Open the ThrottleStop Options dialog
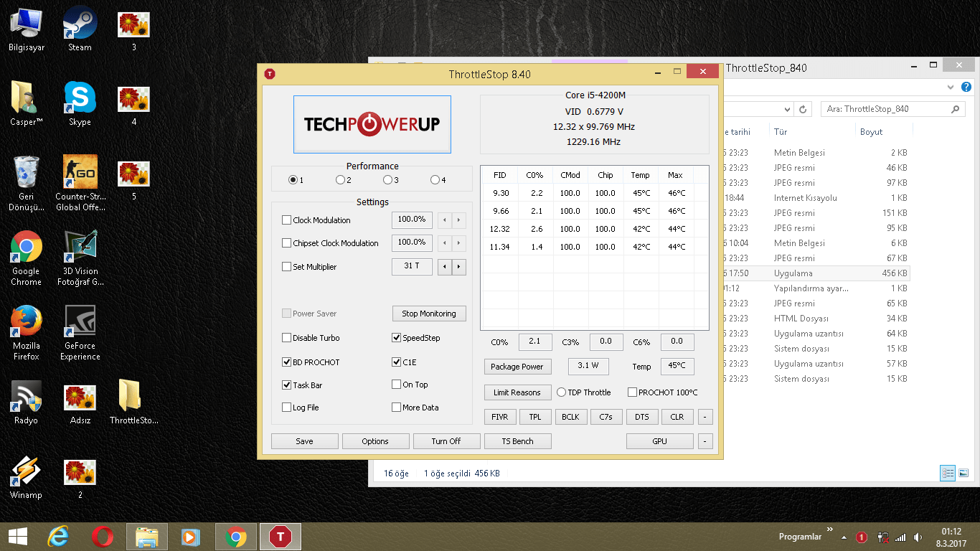 (375, 441)
